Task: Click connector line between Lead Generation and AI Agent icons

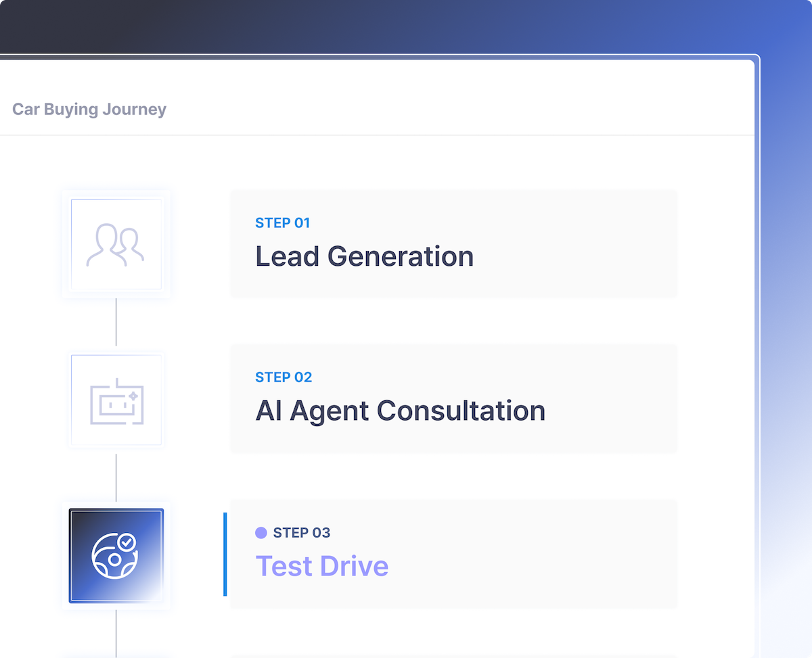Action: (116, 323)
